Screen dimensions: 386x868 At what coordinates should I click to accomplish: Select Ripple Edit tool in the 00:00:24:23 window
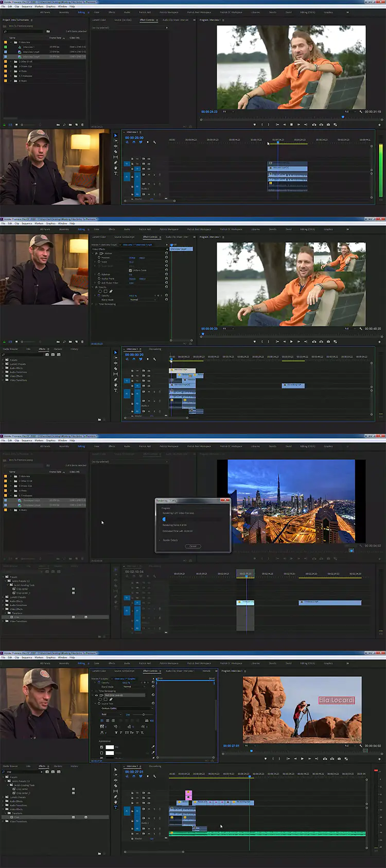(x=115, y=146)
